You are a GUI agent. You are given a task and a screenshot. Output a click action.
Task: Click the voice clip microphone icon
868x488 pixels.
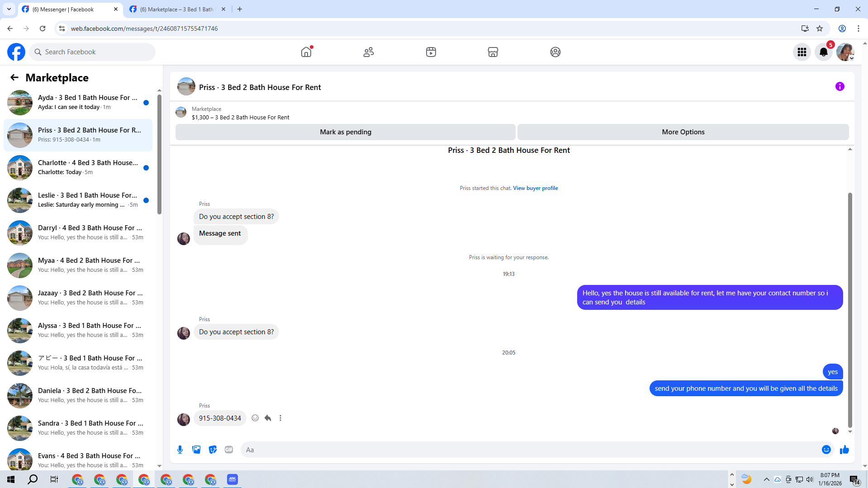(x=180, y=450)
